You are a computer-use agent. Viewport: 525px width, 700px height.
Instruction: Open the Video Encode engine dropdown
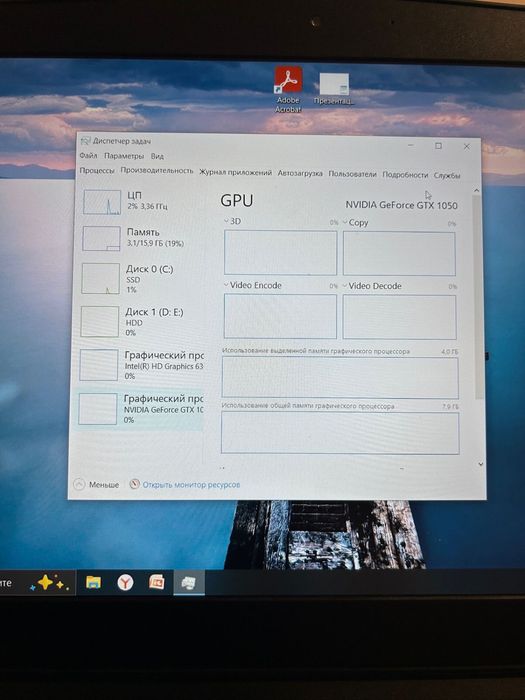point(226,285)
